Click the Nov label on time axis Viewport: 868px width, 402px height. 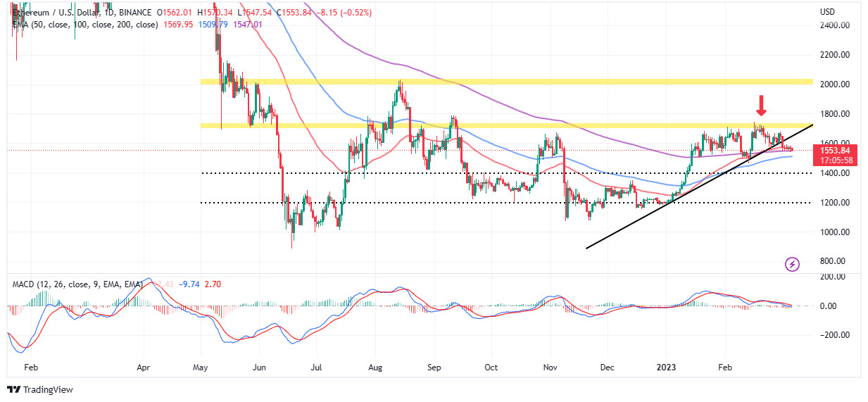click(x=548, y=368)
